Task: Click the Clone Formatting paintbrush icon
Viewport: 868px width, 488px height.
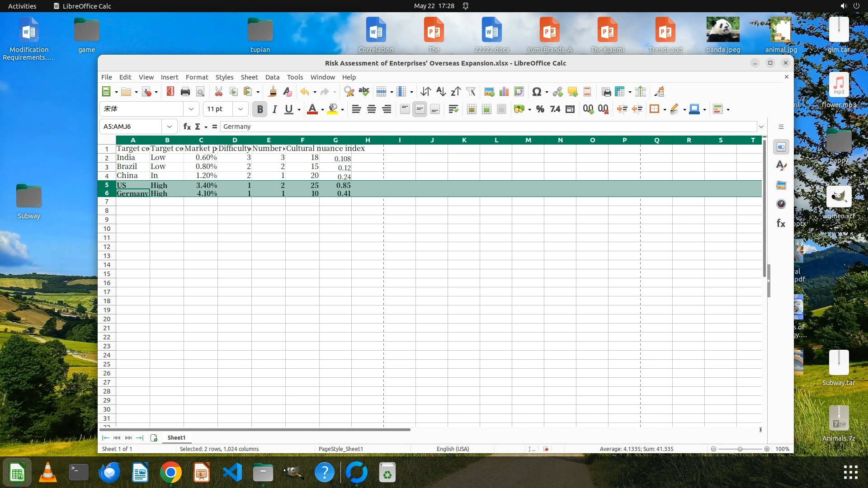Action: pyautogui.click(x=272, y=92)
